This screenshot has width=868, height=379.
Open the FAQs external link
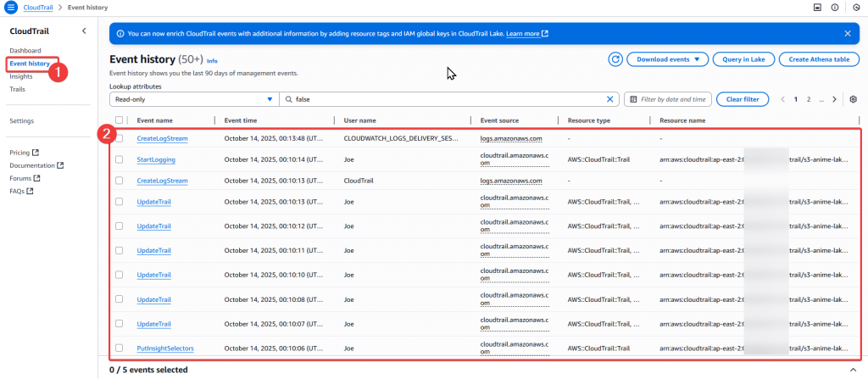coord(21,191)
